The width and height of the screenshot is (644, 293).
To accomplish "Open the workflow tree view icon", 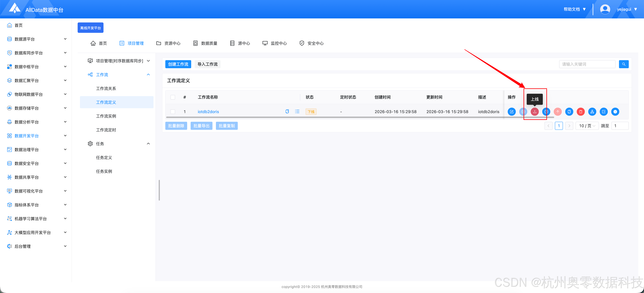I will point(592,112).
